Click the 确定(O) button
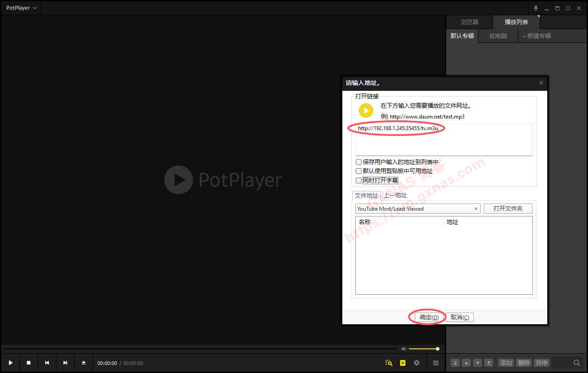 pyautogui.click(x=429, y=317)
